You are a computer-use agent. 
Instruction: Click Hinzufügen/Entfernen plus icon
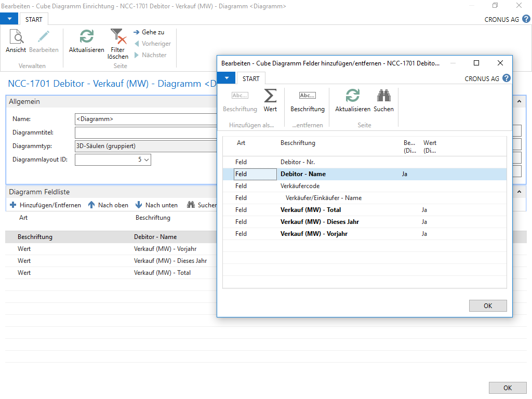click(14, 205)
